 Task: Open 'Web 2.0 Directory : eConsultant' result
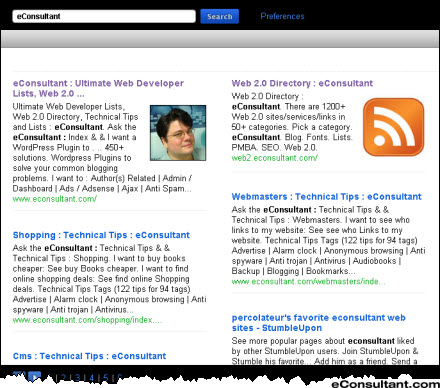pos(302,83)
